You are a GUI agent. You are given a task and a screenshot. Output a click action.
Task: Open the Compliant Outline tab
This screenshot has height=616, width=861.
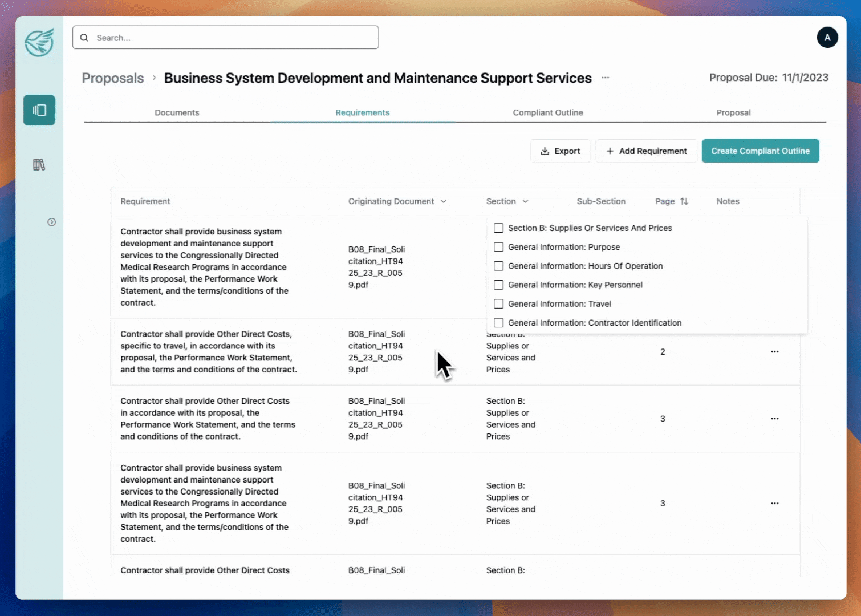click(x=547, y=112)
